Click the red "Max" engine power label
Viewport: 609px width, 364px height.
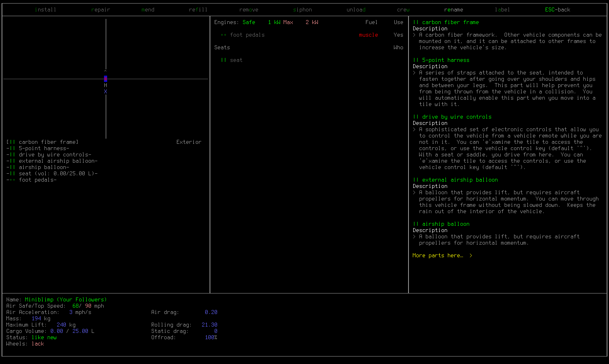coord(288,22)
